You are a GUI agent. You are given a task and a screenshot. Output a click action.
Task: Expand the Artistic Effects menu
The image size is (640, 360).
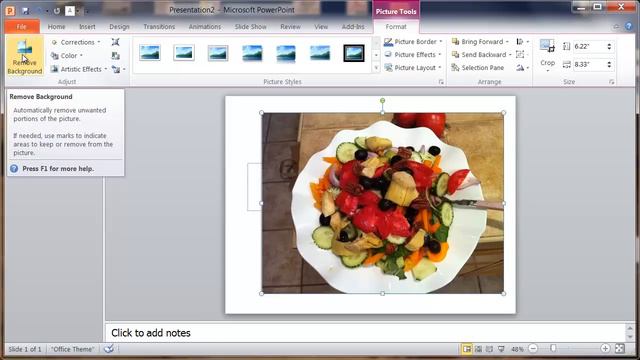(79, 69)
